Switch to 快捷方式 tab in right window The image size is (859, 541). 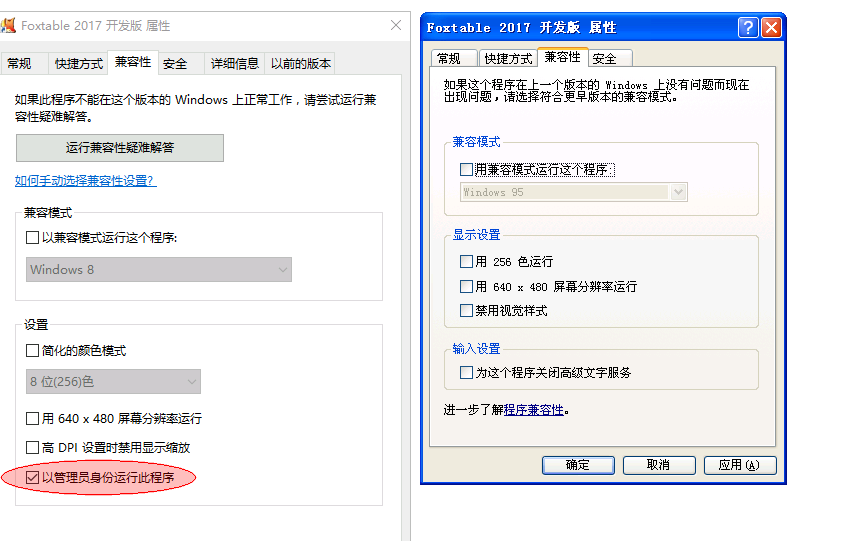click(x=508, y=59)
